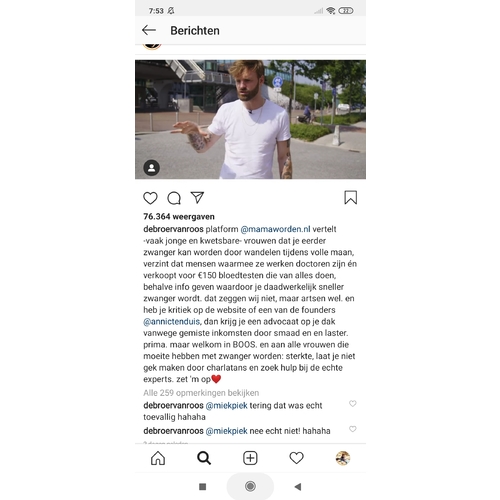Tap Android recent apps square button
This screenshot has height=500, width=500.
(202, 487)
